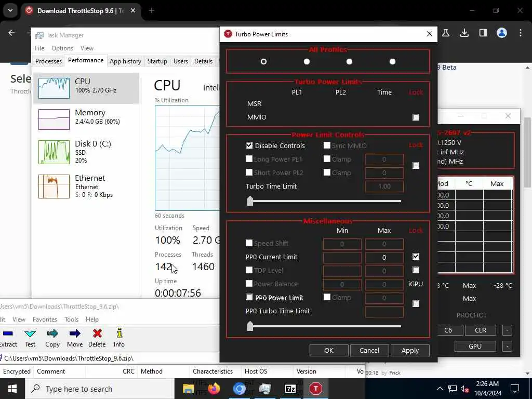Click the 7-Zip Test icon
532x399 pixels.
30,334
